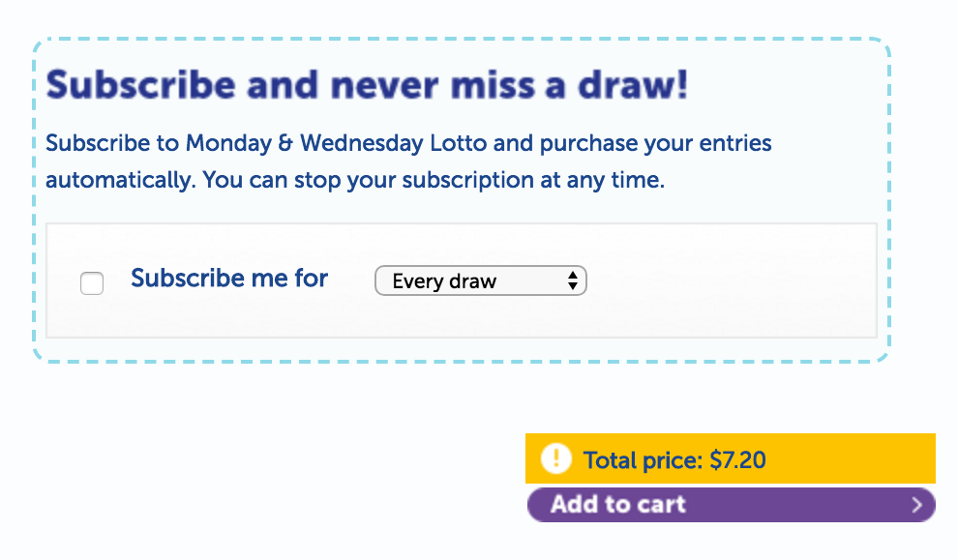Open the Every draw dropdown

[x=480, y=281]
